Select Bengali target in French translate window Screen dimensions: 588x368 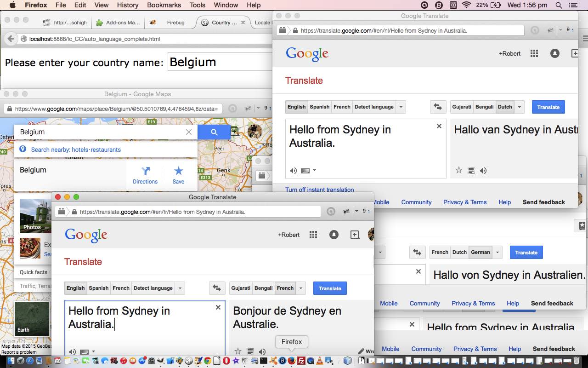(x=264, y=288)
